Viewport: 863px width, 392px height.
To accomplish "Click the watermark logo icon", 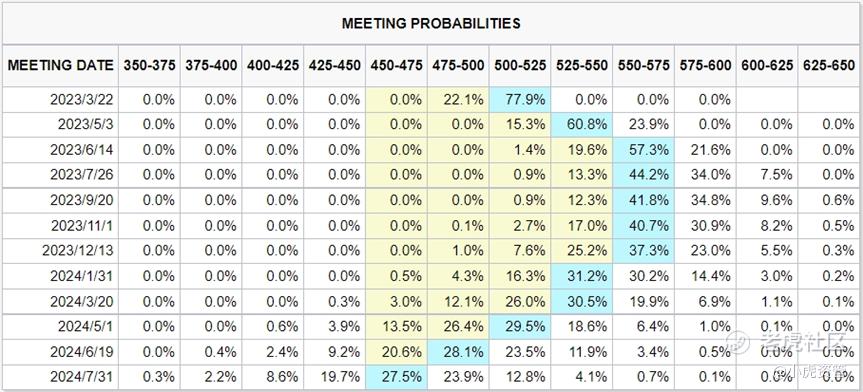I will [737, 342].
